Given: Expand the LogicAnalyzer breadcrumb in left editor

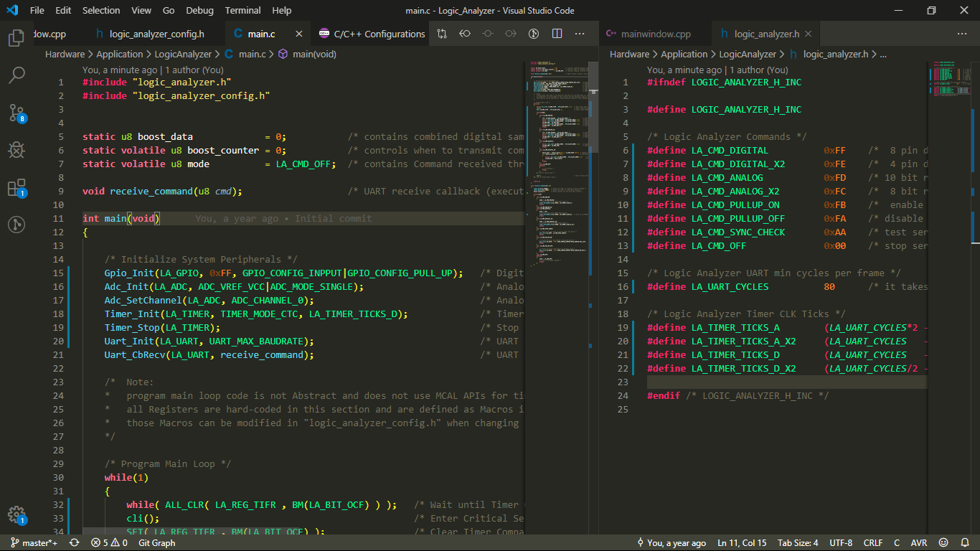Looking at the screenshot, I should (184, 54).
